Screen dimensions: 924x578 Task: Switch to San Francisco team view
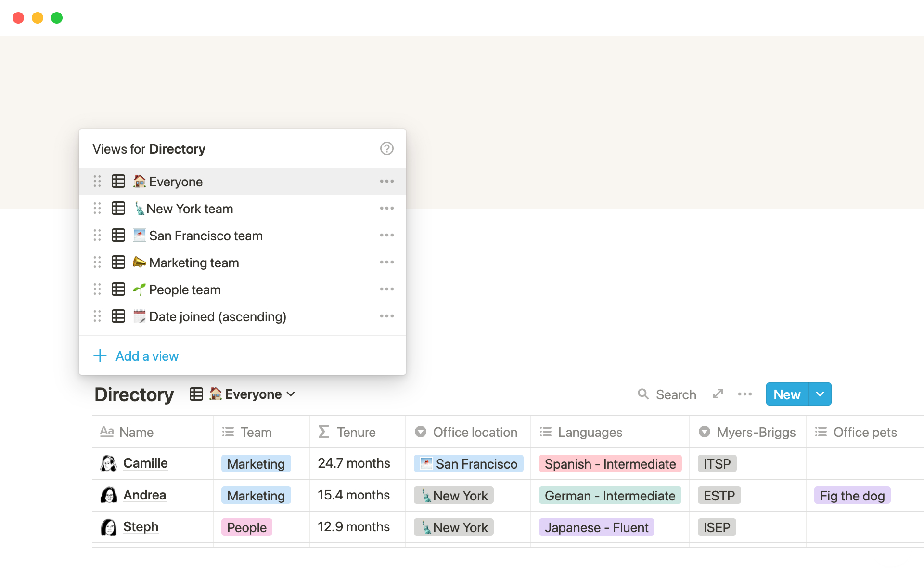pos(205,236)
